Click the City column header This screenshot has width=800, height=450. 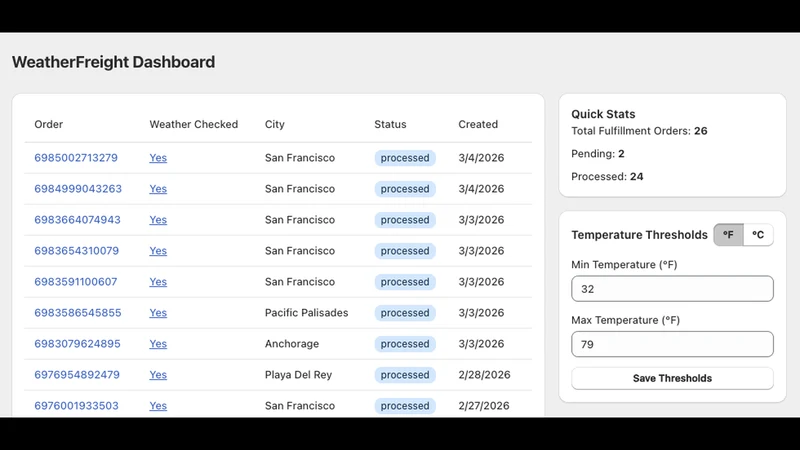coord(274,124)
